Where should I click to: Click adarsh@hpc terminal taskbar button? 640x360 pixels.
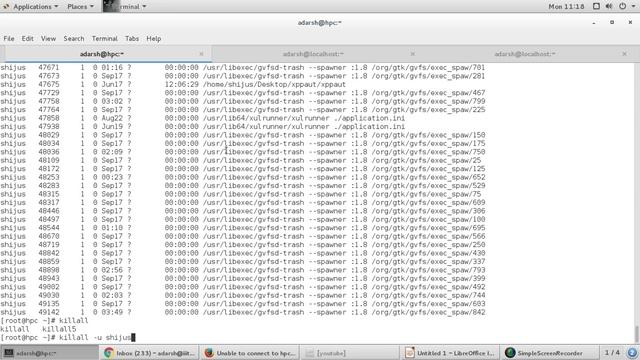pos(49,353)
